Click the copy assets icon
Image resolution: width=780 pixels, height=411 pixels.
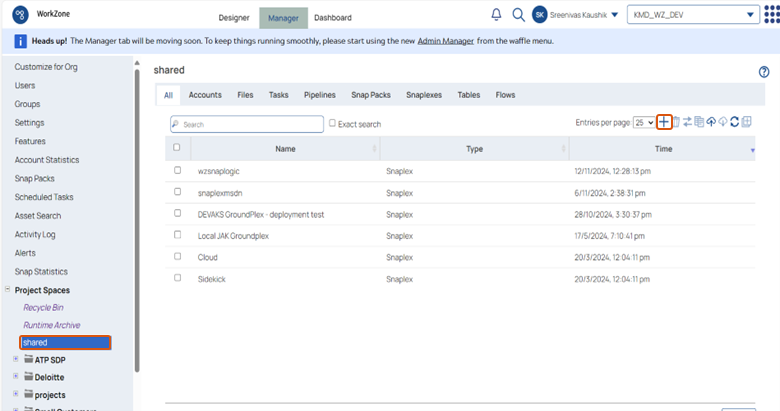pos(699,122)
